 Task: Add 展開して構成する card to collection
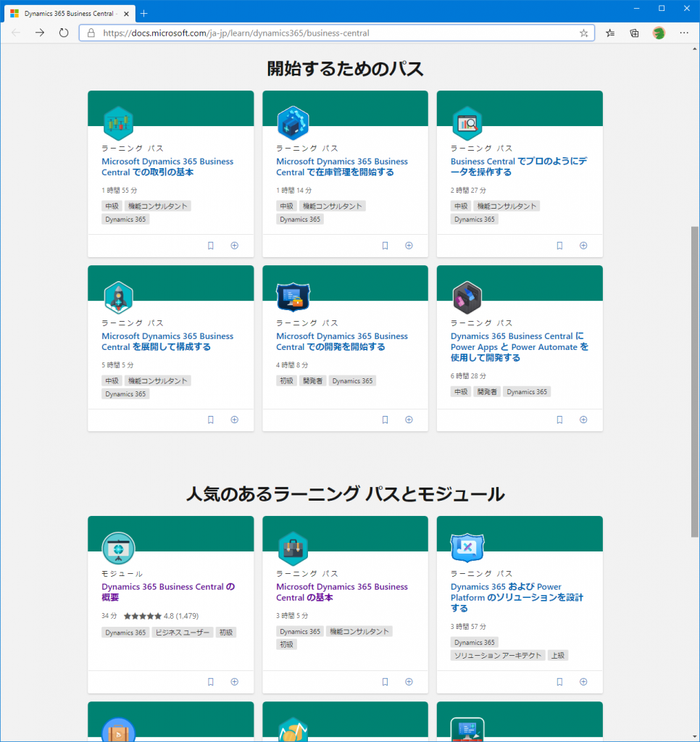234,420
